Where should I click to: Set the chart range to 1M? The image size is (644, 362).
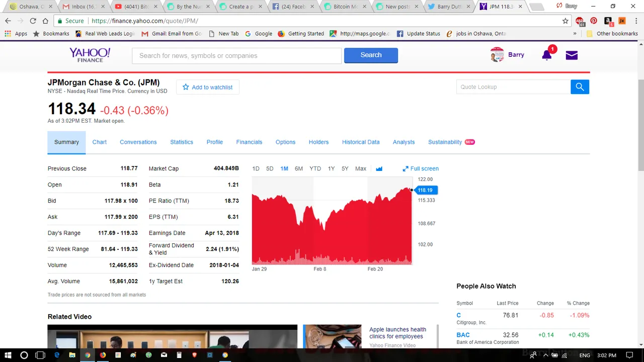pyautogui.click(x=284, y=169)
